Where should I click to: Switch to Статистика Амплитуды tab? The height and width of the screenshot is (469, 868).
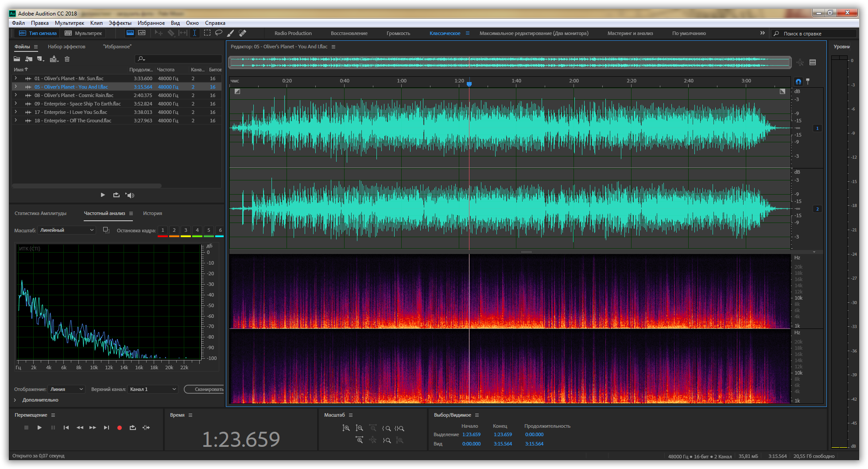click(x=40, y=213)
